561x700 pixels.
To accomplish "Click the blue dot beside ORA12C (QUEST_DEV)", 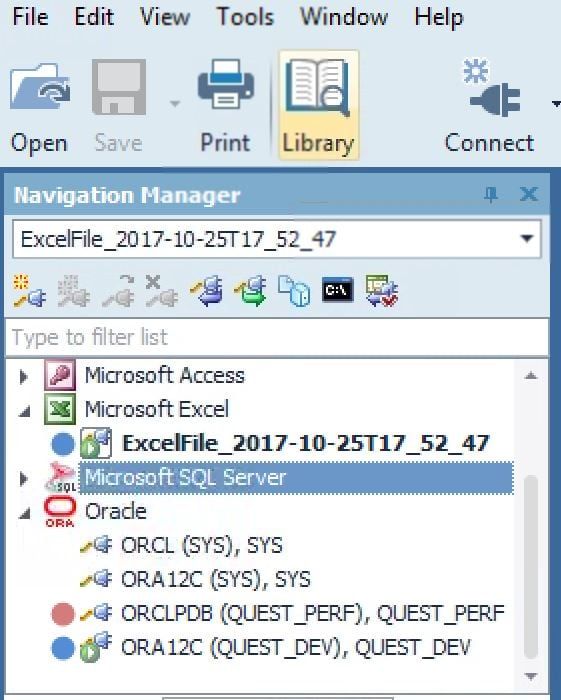I will click(63, 649).
